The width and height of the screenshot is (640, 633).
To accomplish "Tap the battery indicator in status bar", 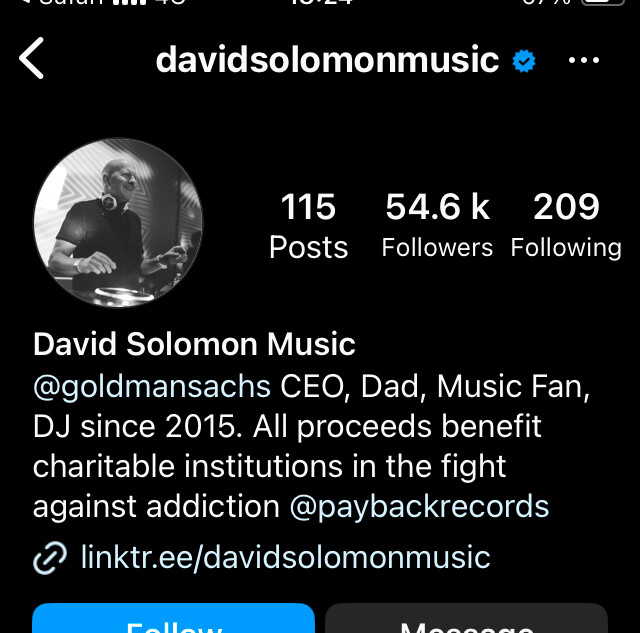I will [603, 2].
